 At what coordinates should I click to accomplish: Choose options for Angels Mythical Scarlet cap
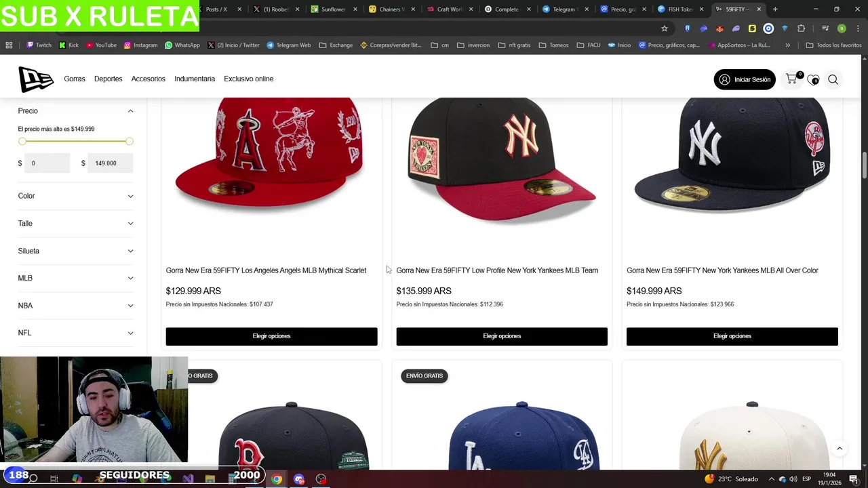(x=271, y=336)
